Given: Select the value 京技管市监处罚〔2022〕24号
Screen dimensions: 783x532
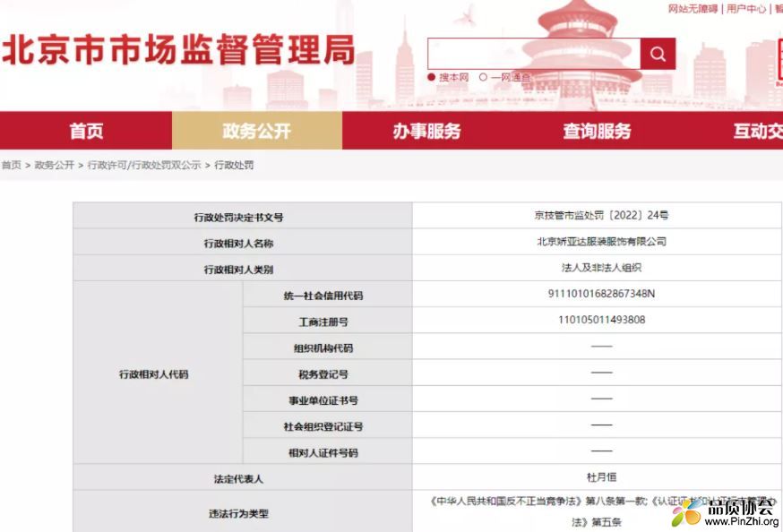Looking at the screenshot, I should click(x=601, y=216).
